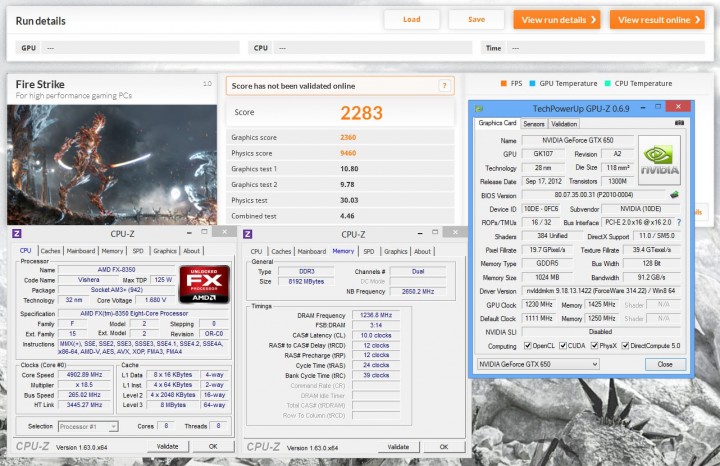The width and height of the screenshot is (720, 466).
Task: Click the NB Frequency value 2650.2 MHz
Action: [x=418, y=291]
